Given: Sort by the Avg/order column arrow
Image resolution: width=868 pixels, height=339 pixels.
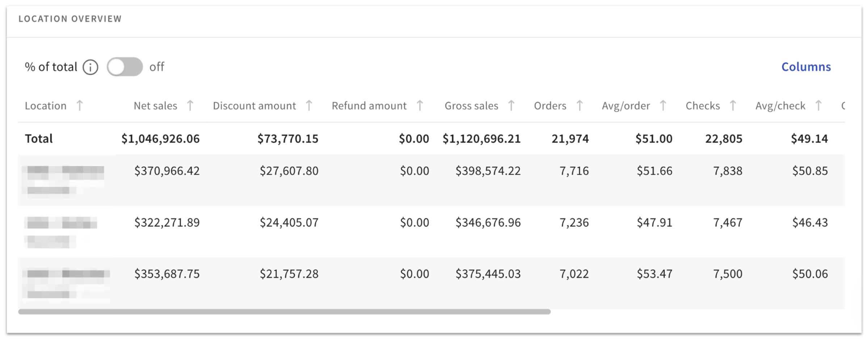Looking at the screenshot, I should (663, 105).
